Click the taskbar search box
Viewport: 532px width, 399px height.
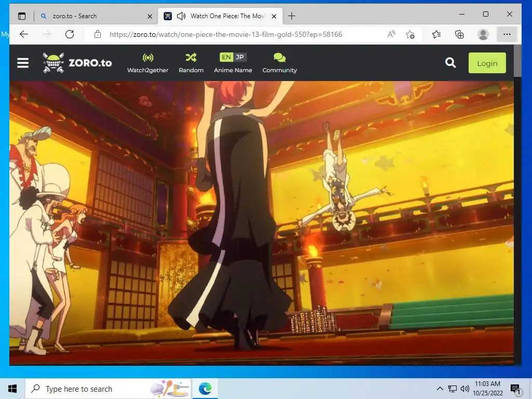(109, 389)
